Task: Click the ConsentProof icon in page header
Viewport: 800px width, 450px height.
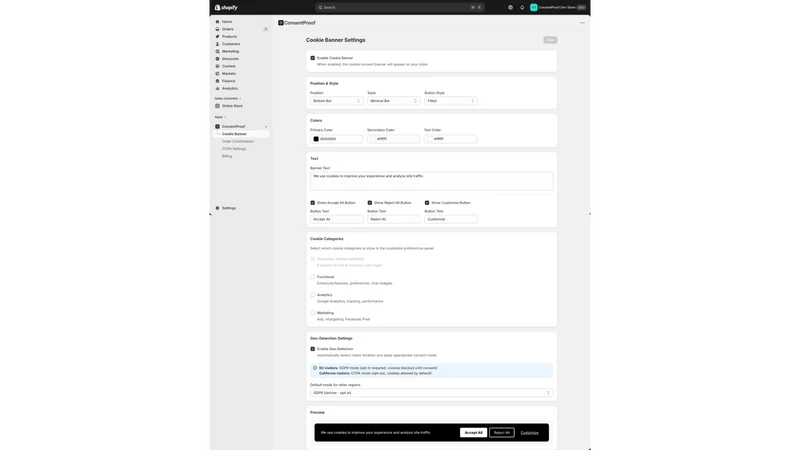Action: pyautogui.click(x=281, y=22)
